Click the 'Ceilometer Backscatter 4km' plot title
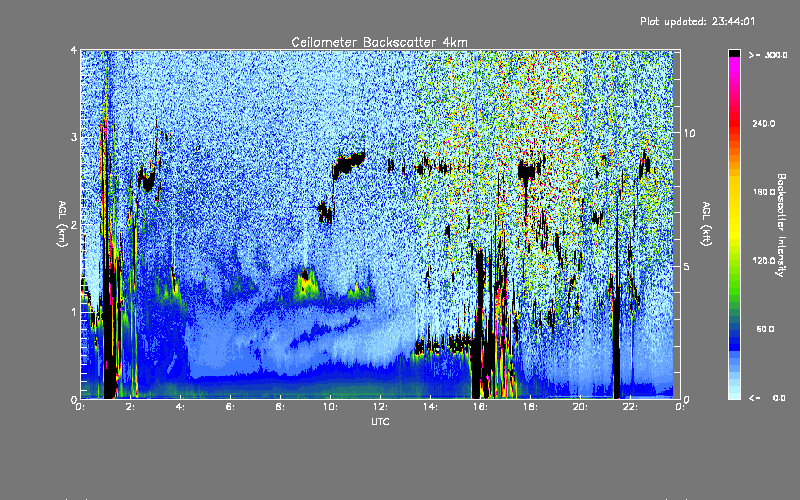 pos(379,42)
